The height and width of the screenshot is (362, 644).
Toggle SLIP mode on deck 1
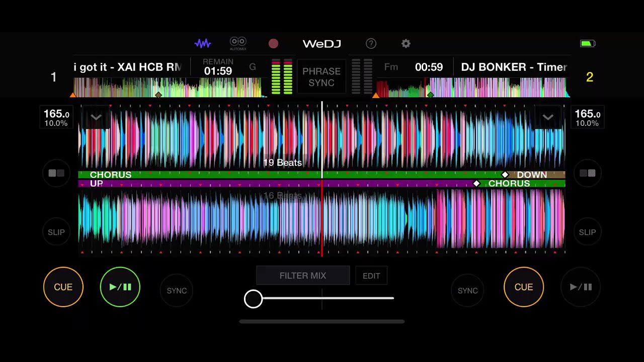(x=56, y=232)
